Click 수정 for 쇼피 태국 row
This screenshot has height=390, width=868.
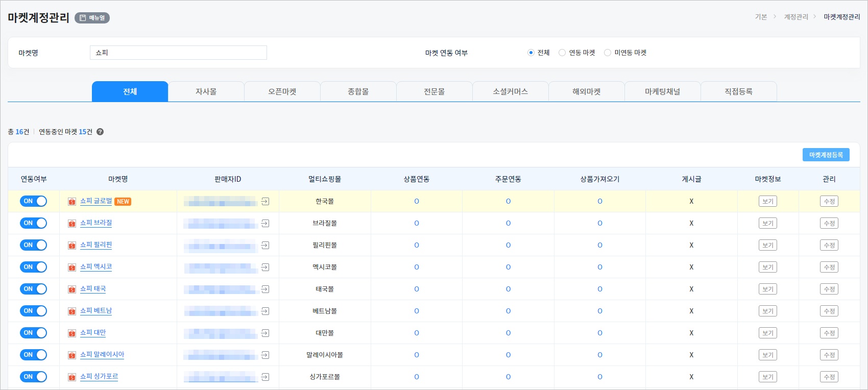pos(829,289)
